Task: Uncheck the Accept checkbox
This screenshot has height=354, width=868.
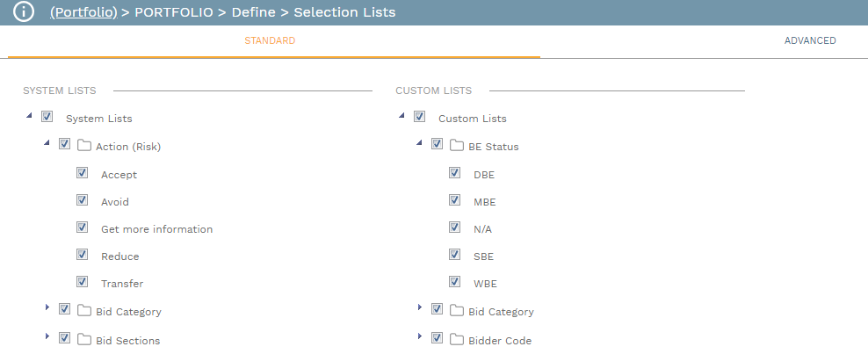Action: 83,174
